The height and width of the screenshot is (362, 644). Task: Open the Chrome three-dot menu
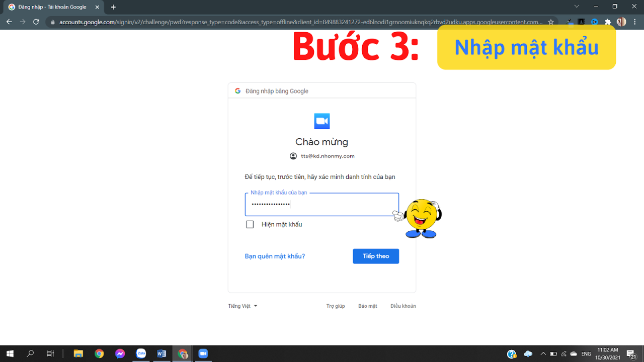click(x=634, y=22)
